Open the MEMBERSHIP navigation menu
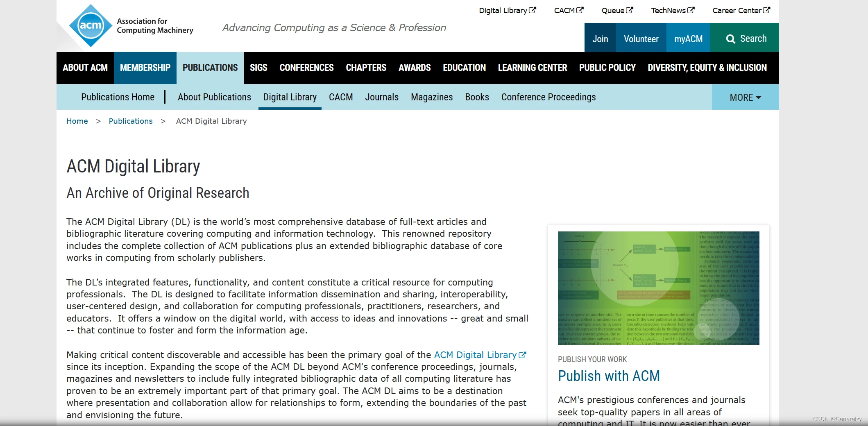Screen dimensions: 868x426 point(145,68)
